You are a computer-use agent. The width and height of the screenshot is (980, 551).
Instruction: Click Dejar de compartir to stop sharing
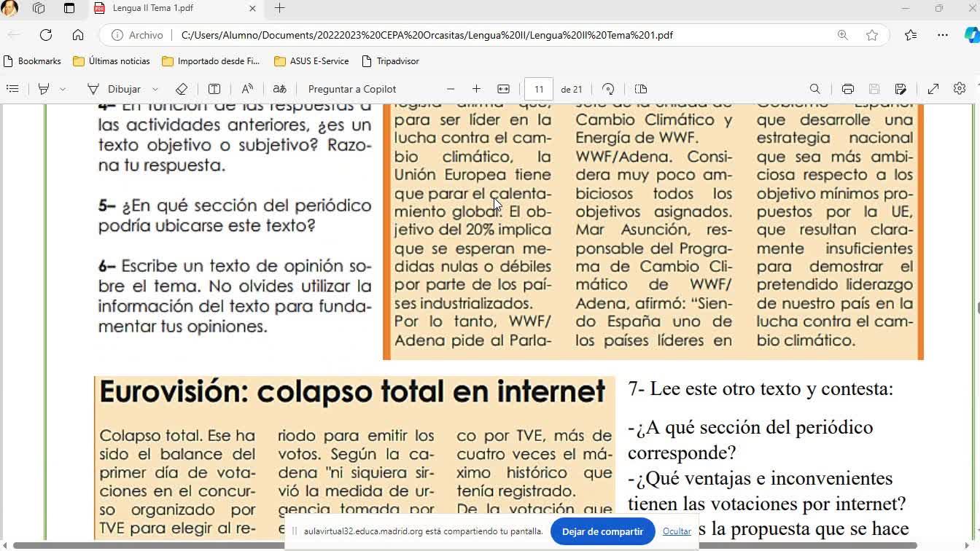pos(602,531)
